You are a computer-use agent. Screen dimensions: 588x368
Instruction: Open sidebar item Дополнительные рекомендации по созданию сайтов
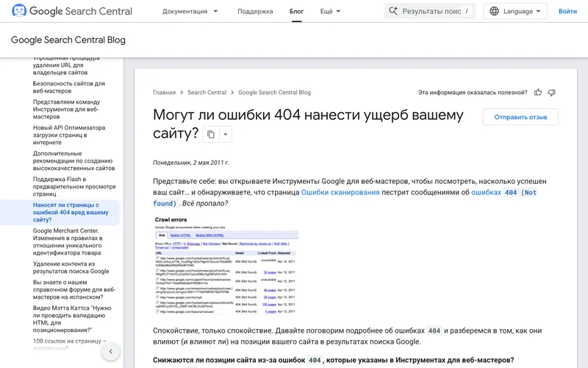74,160
